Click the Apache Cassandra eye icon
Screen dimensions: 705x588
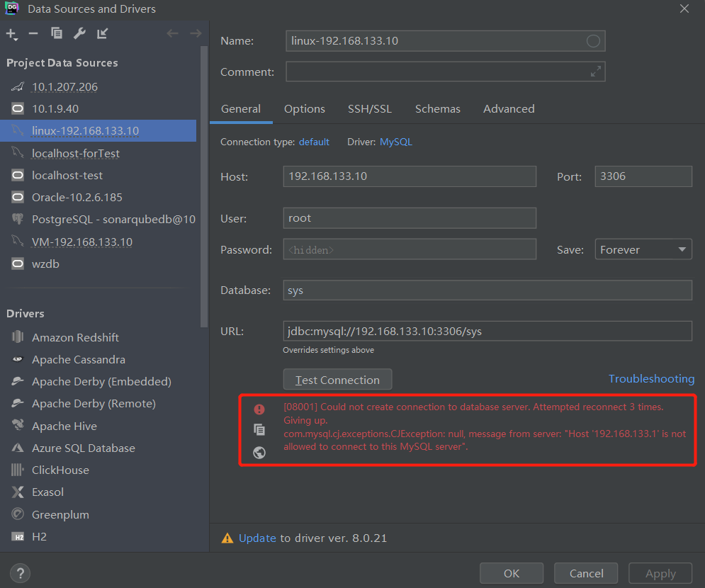coord(18,359)
